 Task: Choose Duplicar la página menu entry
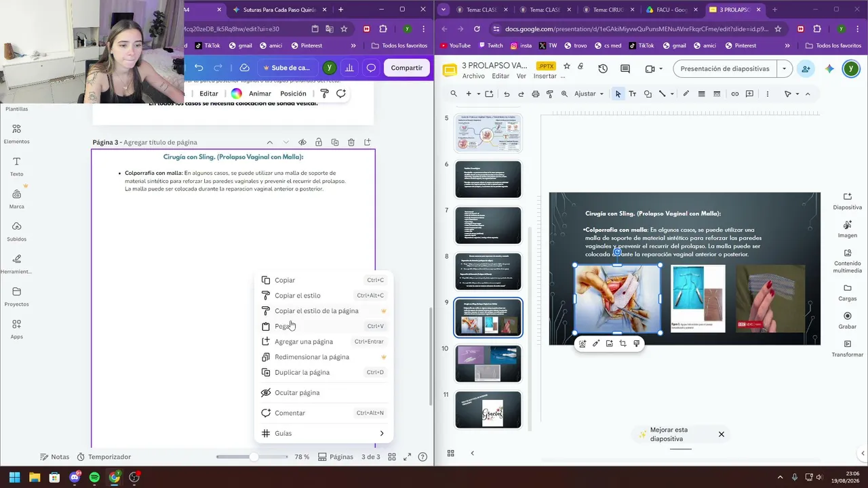(323, 372)
